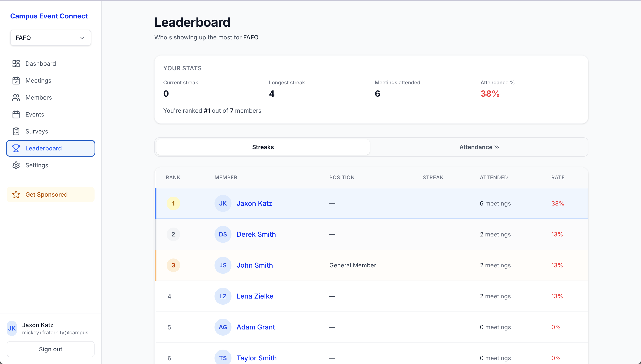641x364 pixels.
Task: Open the Surveys page
Action: pyautogui.click(x=50, y=131)
